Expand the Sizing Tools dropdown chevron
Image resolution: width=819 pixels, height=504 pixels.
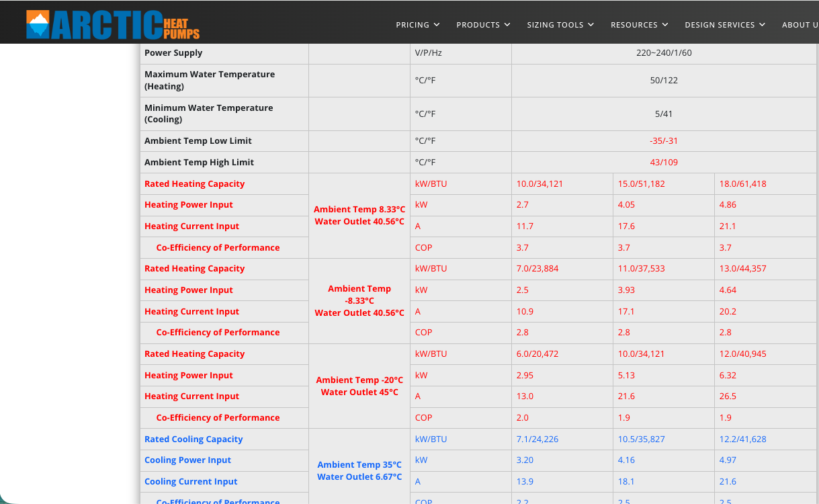pos(591,25)
